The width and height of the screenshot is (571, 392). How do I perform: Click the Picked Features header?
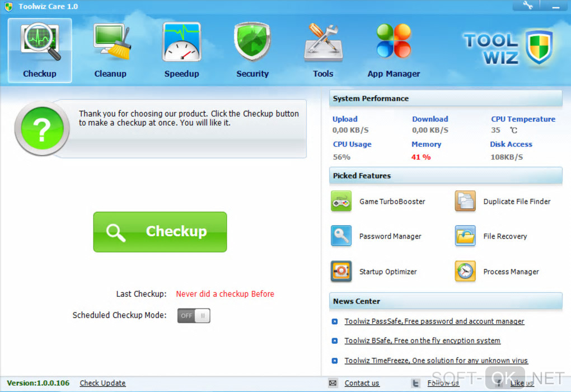[446, 176]
